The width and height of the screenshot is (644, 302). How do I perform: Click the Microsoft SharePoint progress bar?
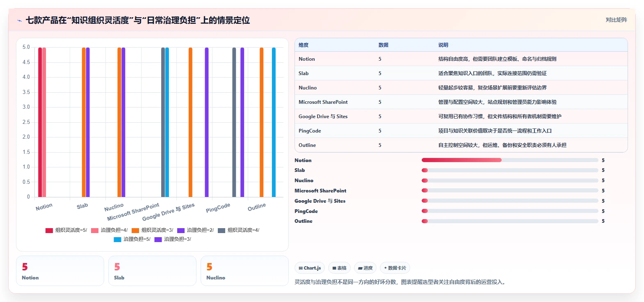pos(510,190)
